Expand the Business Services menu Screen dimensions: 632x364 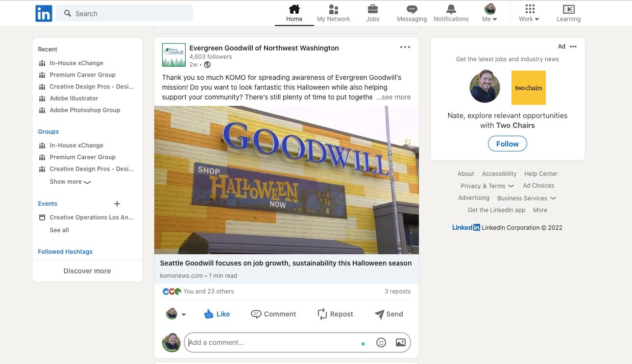527,198
